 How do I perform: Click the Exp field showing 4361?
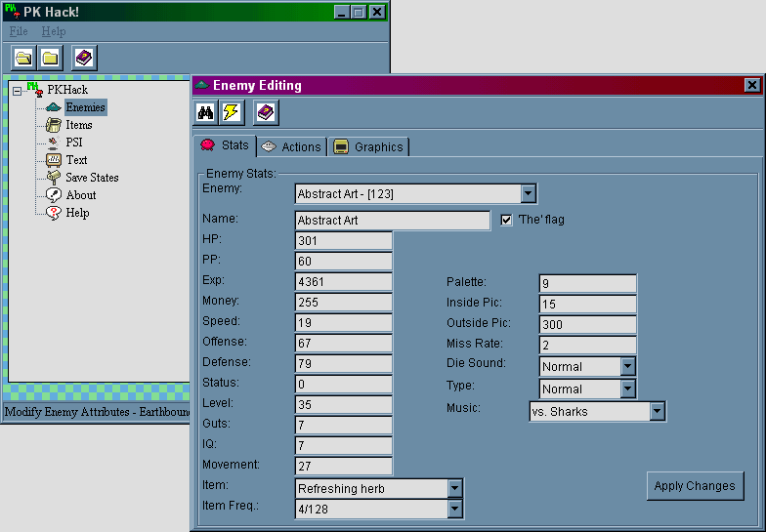tap(344, 281)
